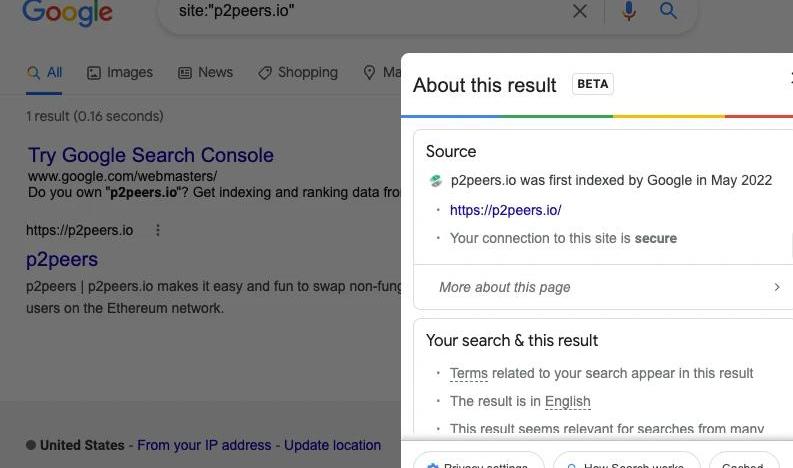Select the All search tab
The width and height of the screenshot is (793, 468).
[x=44, y=73]
